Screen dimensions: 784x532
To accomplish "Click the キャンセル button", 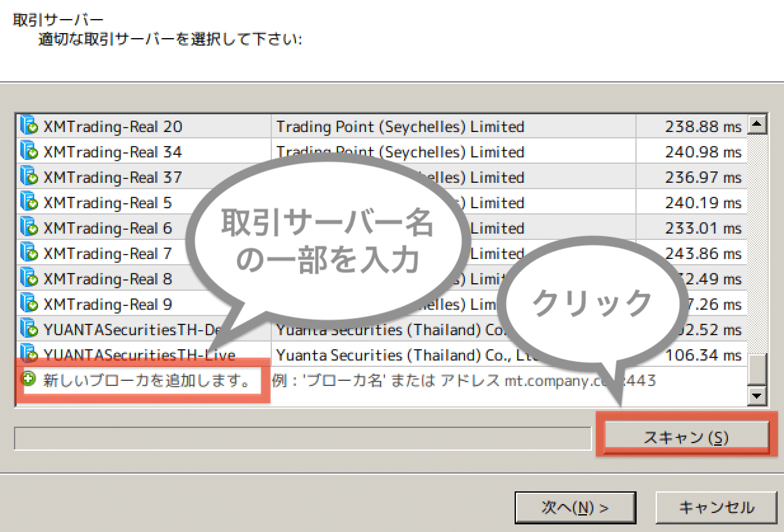I will (x=716, y=507).
